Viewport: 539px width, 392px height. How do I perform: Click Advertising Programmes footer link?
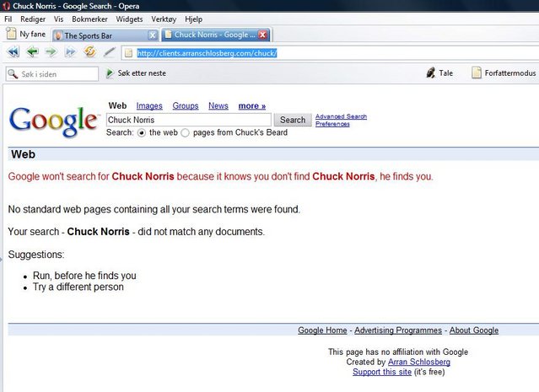(398, 330)
